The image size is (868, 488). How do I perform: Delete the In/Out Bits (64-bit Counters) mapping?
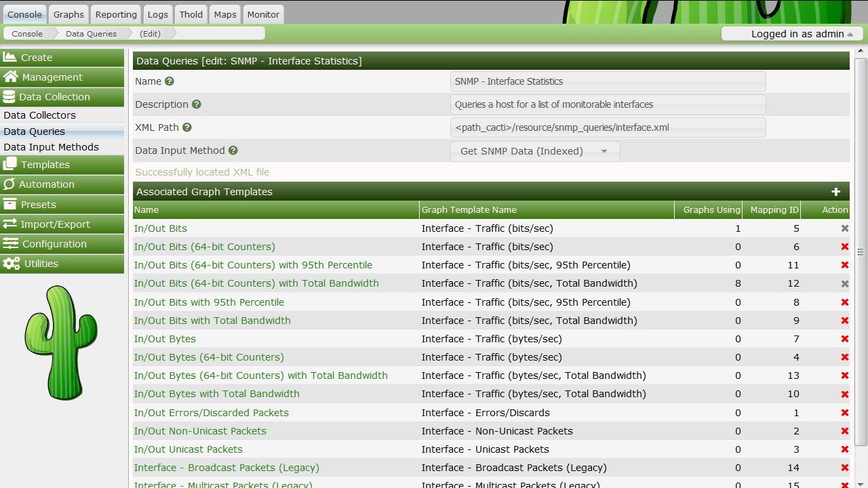pyautogui.click(x=845, y=247)
